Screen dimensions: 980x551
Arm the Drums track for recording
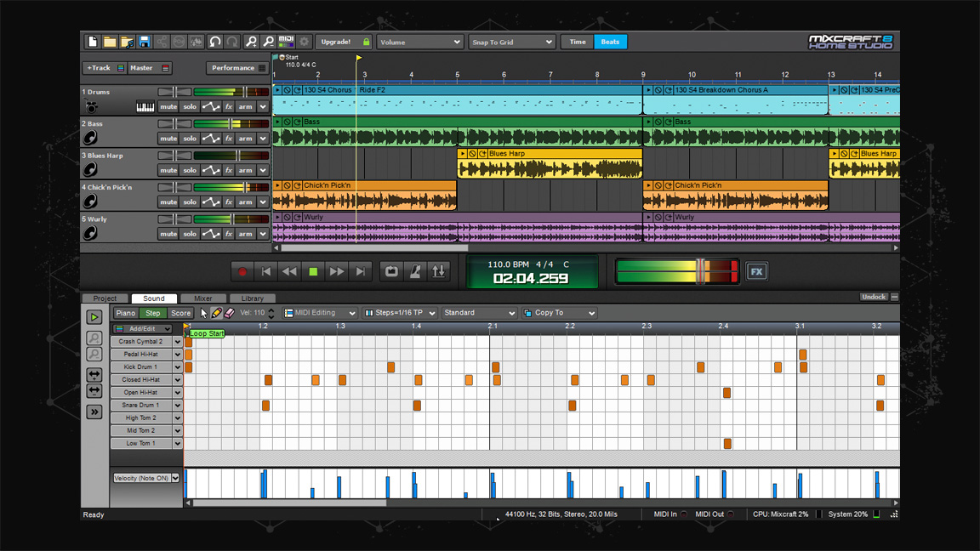pyautogui.click(x=247, y=105)
